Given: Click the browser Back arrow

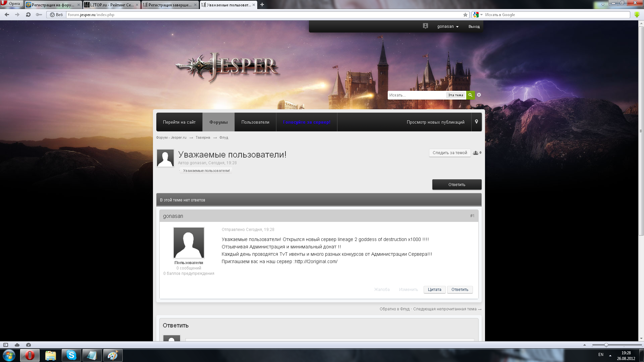Looking at the screenshot, I should click(x=7, y=15).
